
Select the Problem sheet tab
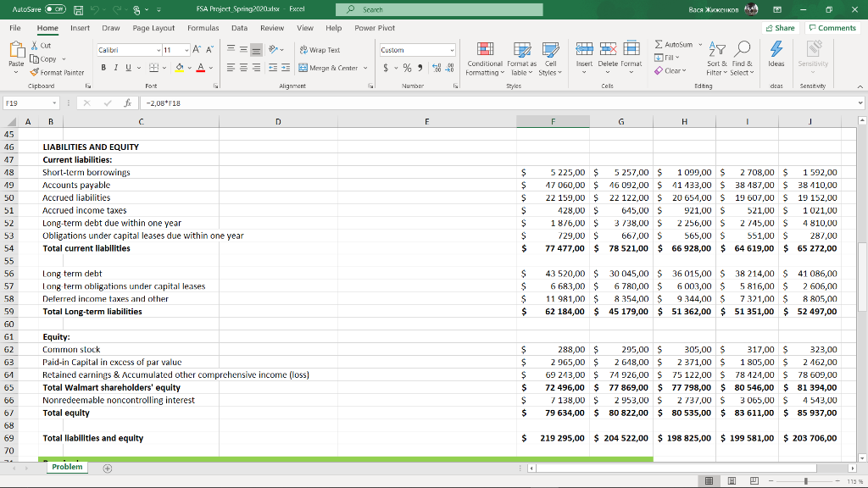(x=67, y=466)
